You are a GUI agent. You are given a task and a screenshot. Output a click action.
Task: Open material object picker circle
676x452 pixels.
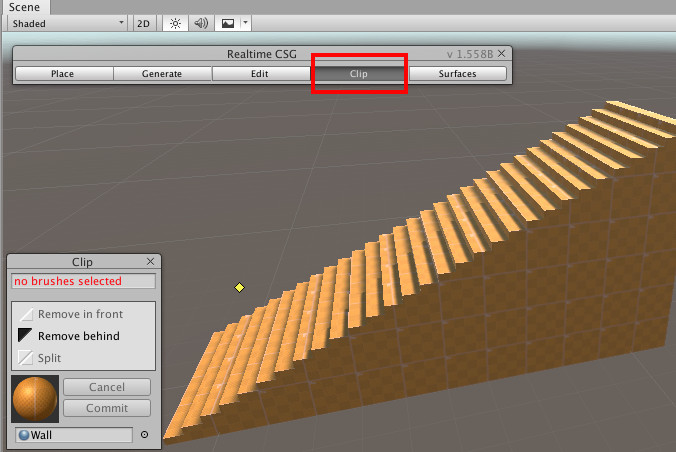(144, 435)
